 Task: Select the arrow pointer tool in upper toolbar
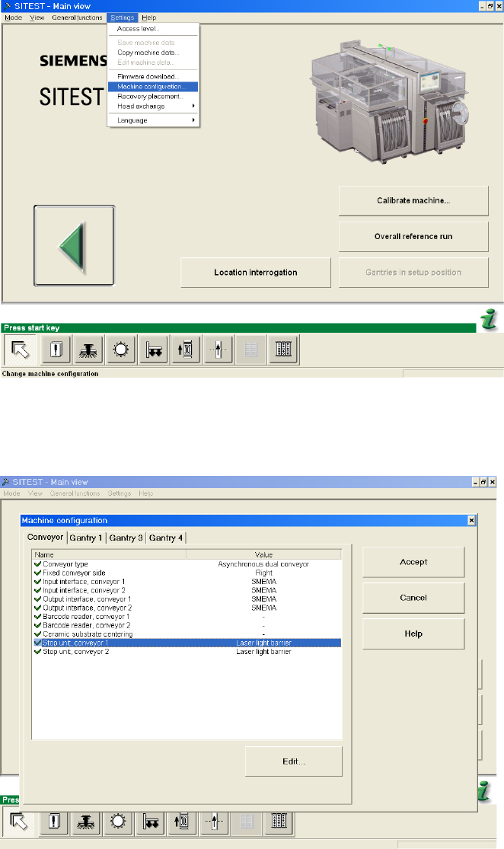tap(21, 349)
